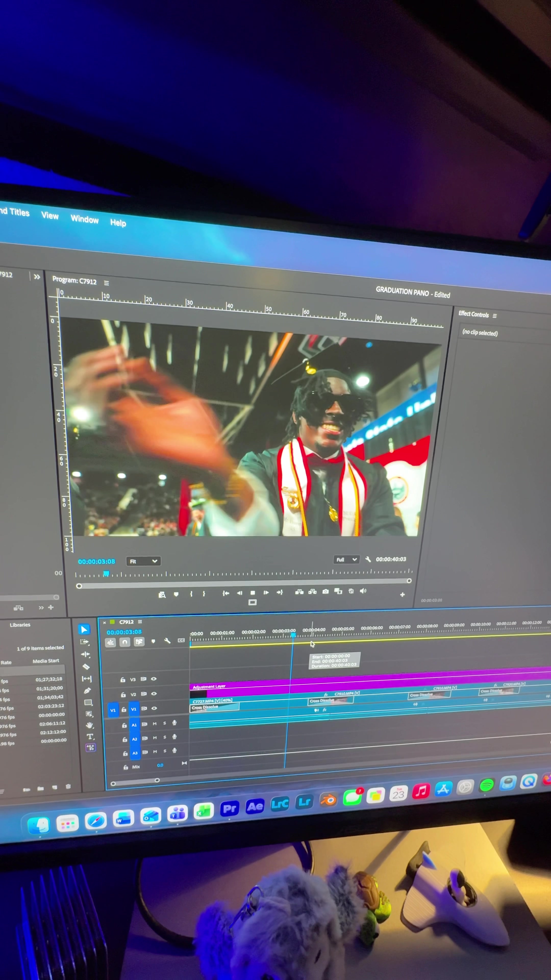Viewport: 551px width, 980px height.
Task: Stop playback in Program monitor
Action: pos(253,593)
